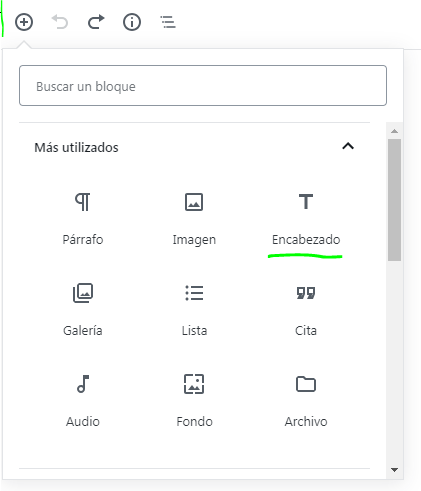Click the Undo arrow icon

point(60,22)
